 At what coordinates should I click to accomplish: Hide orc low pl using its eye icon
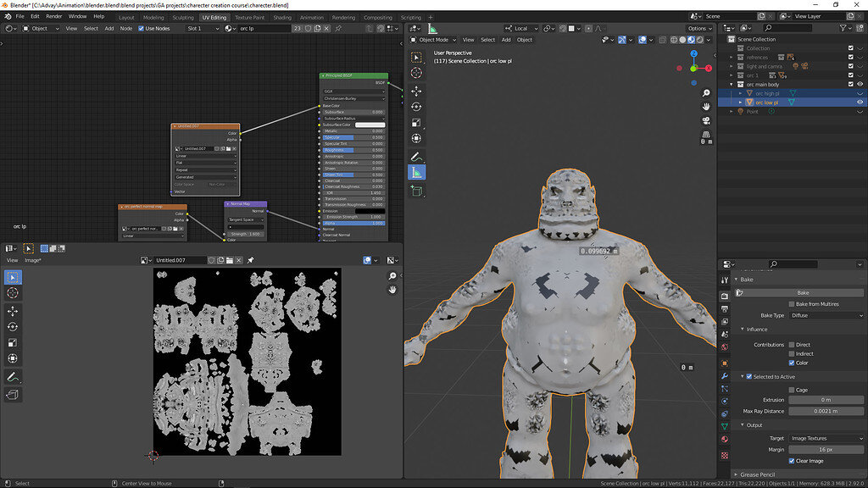click(x=860, y=102)
